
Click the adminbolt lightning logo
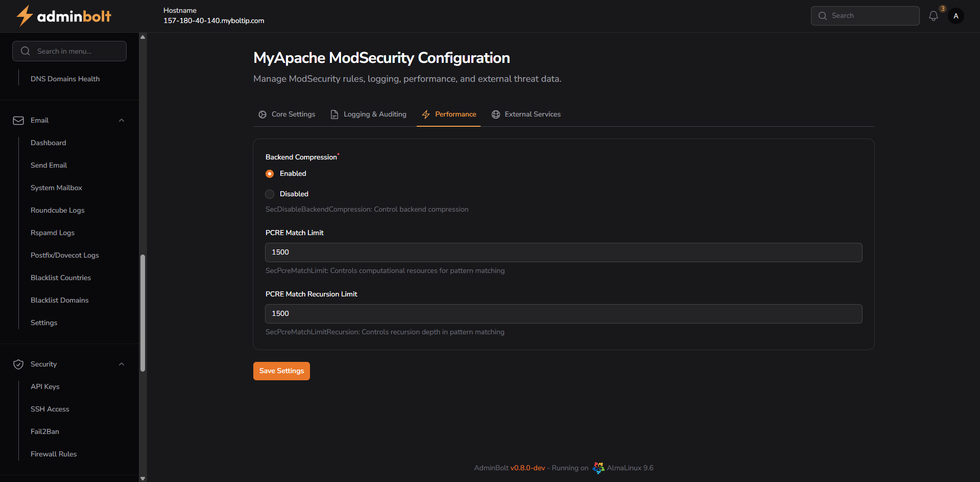coord(25,16)
